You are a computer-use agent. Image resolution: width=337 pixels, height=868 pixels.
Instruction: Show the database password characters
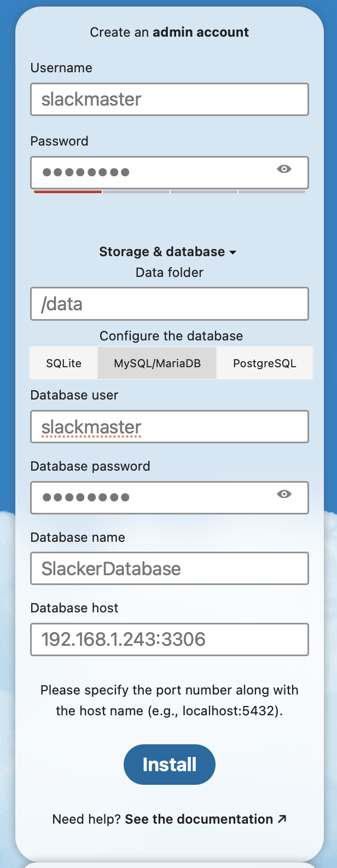284,494
